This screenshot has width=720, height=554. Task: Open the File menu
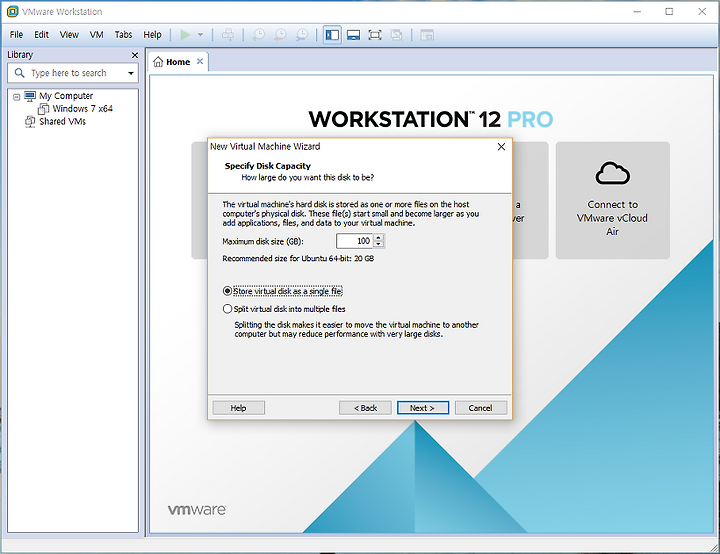click(16, 35)
